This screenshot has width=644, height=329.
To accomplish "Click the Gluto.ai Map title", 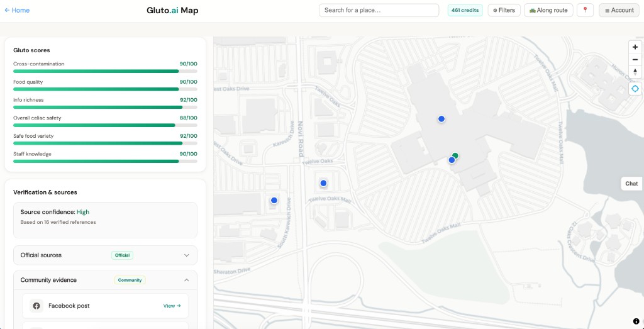I will tap(172, 10).
